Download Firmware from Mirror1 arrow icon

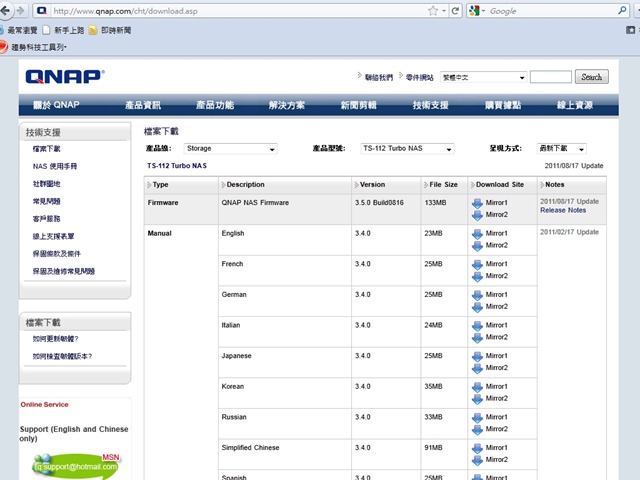pos(477,203)
